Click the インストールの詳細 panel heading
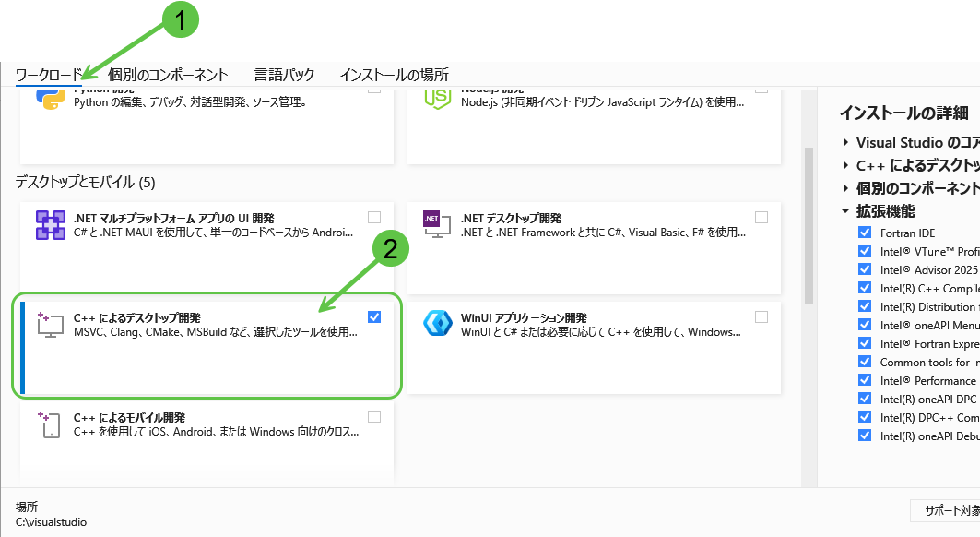The image size is (980, 537). pyautogui.click(x=903, y=113)
